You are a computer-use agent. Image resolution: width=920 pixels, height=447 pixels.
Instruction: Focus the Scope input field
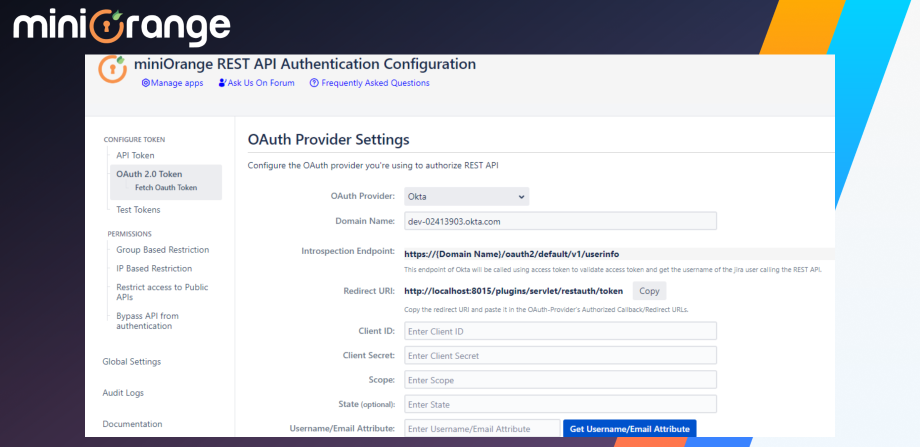[560, 380]
